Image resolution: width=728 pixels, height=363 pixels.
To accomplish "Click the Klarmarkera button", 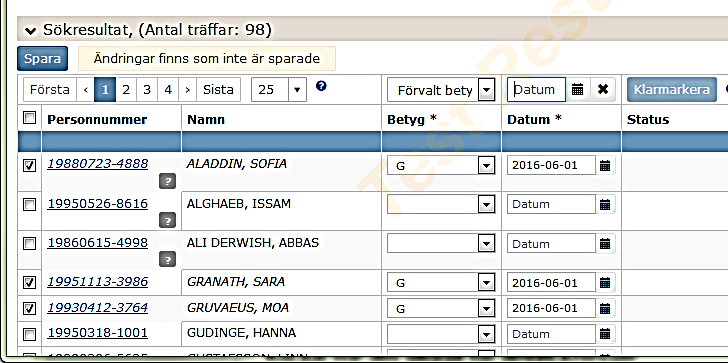I will tap(671, 90).
